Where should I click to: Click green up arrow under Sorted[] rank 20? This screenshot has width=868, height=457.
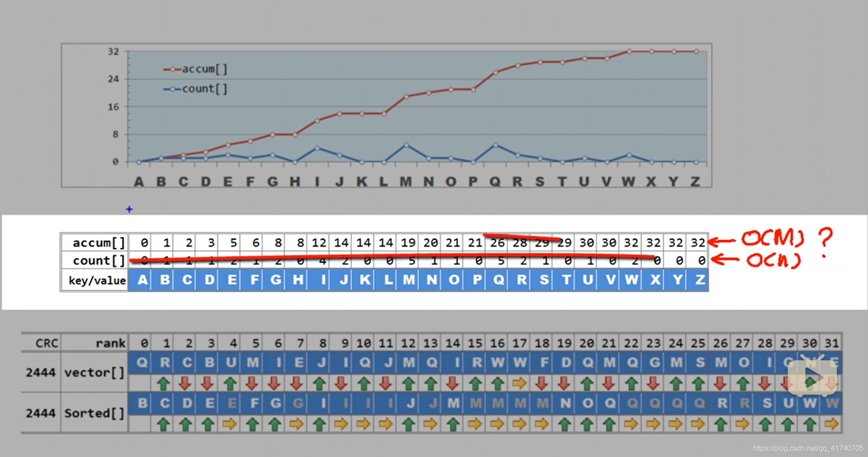pyautogui.click(x=586, y=424)
